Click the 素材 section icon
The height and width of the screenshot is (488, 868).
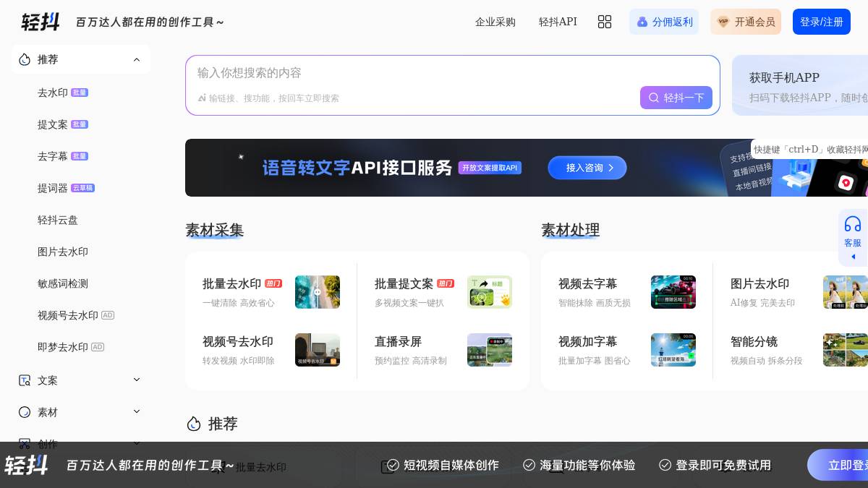pyautogui.click(x=25, y=412)
